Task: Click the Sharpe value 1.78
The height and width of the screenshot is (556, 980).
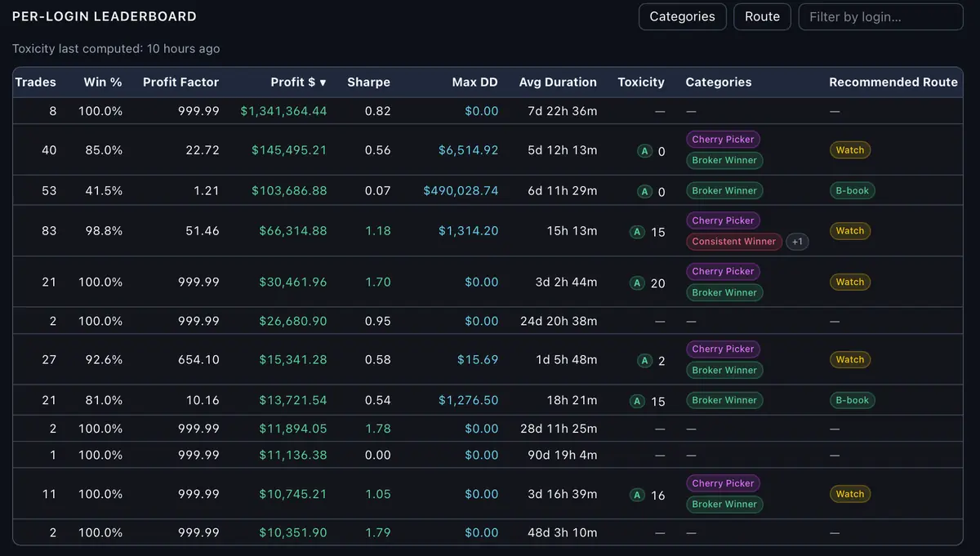Action: 378,429
